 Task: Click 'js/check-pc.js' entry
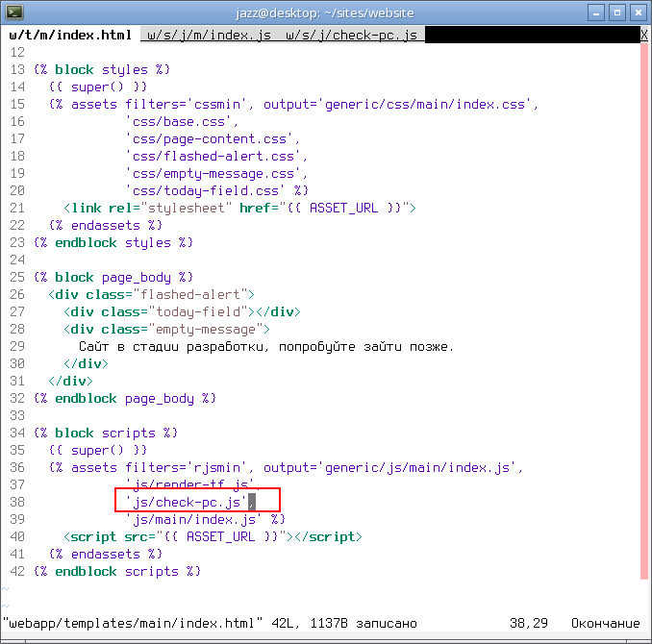pyautogui.click(x=186, y=503)
